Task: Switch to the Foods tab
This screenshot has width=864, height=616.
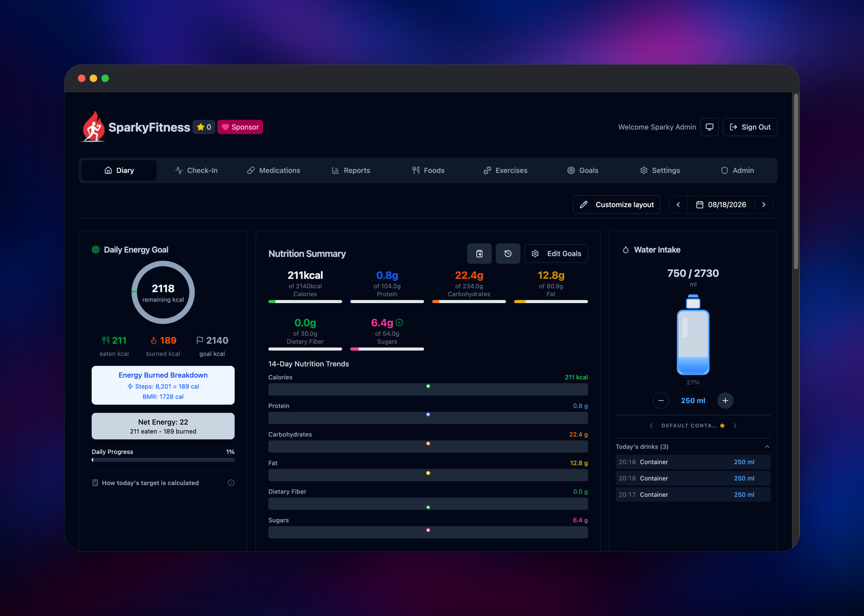Action: (428, 170)
